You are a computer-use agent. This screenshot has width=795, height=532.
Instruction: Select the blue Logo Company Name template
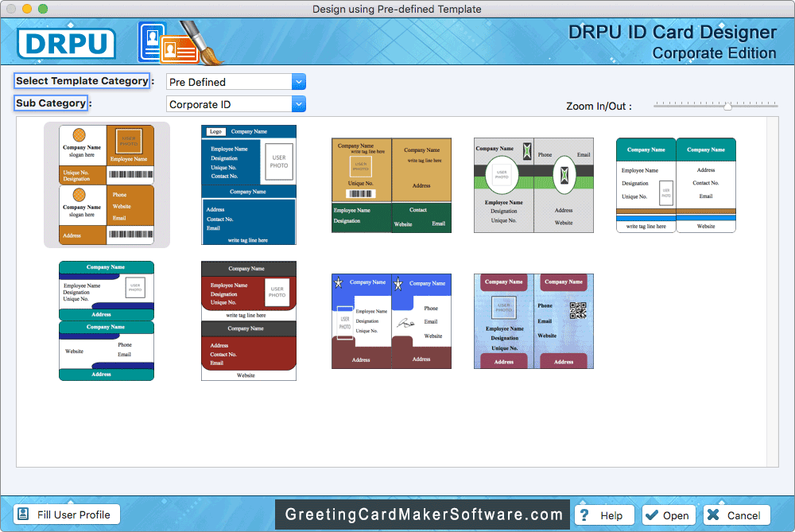point(248,185)
